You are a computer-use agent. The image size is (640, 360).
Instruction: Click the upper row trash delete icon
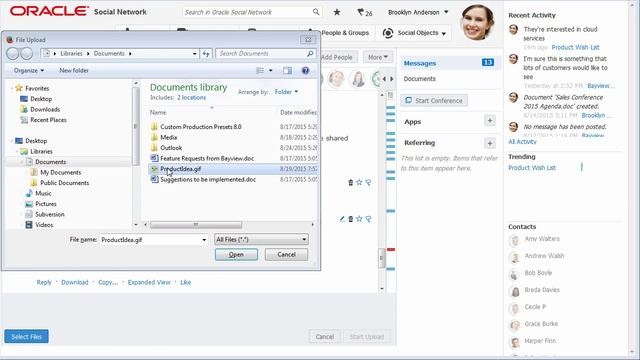pos(350,182)
